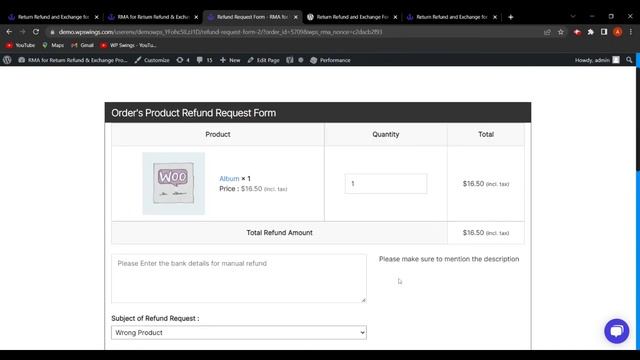
Task: Click the red extension icon in the toolbar
Action: (x=577, y=32)
